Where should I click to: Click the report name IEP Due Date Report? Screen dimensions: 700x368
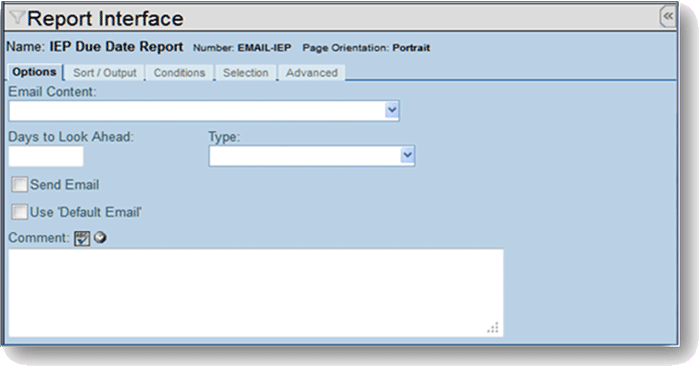[x=116, y=46]
